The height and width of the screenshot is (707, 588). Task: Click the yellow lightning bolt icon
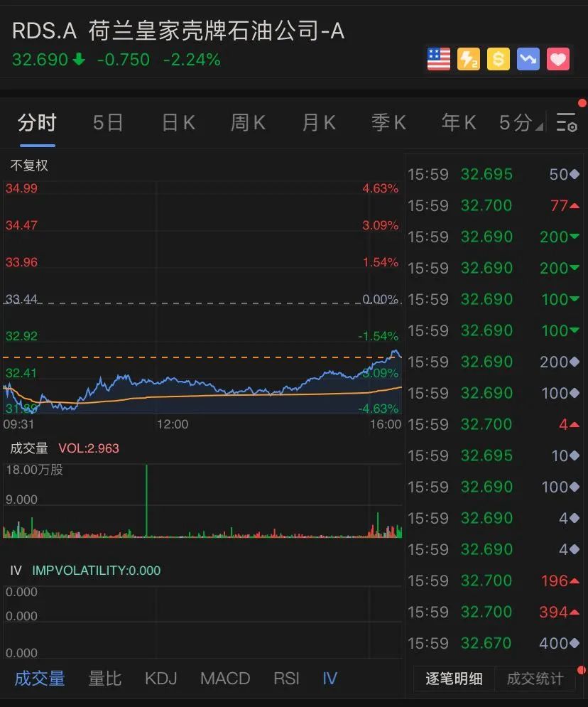469,59
